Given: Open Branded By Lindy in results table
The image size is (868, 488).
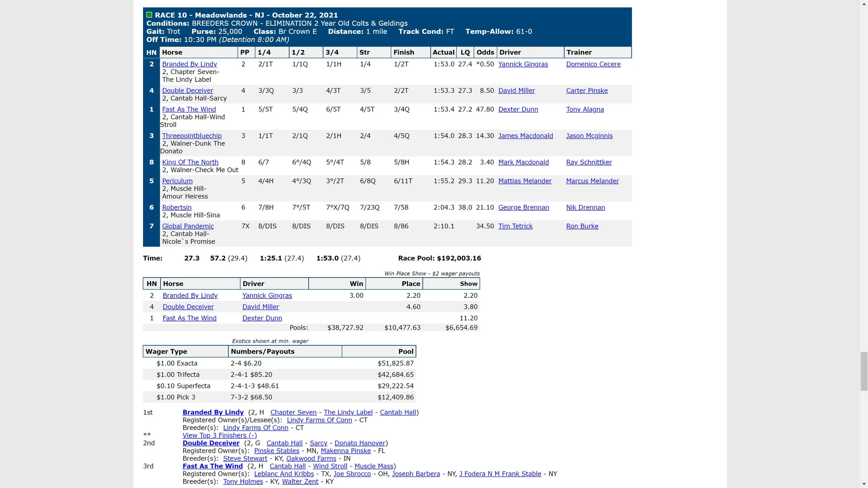Looking at the screenshot, I should (x=189, y=64).
